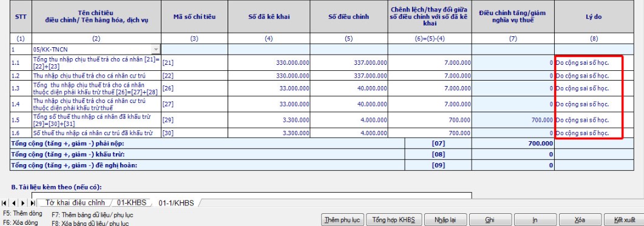Print using the In button

coord(535,220)
